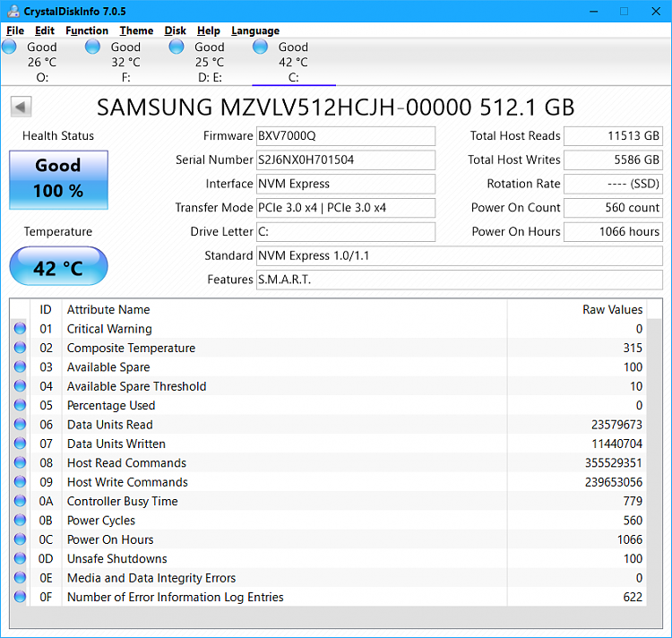The height and width of the screenshot is (638, 672).
Task: Select the Composite Temperature raw value 315
Action: coord(633,348)
